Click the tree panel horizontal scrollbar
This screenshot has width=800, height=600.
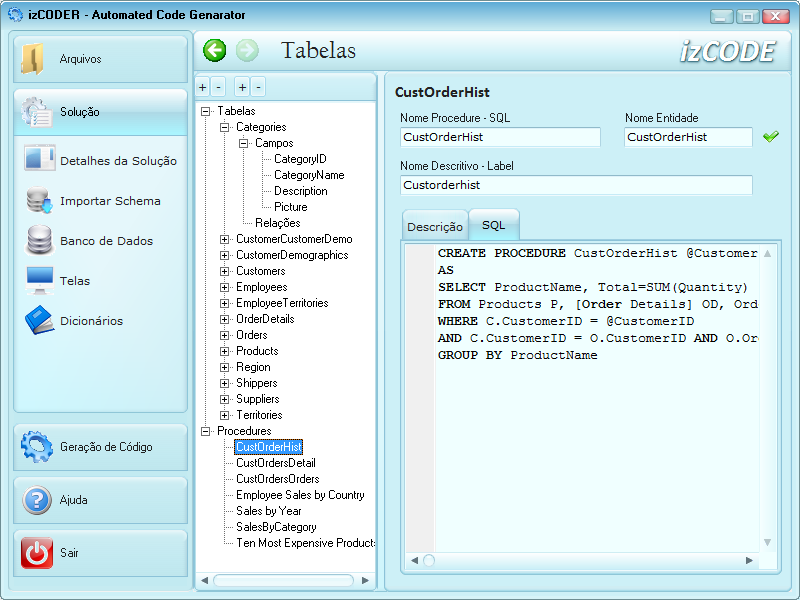tap(284, 580)
